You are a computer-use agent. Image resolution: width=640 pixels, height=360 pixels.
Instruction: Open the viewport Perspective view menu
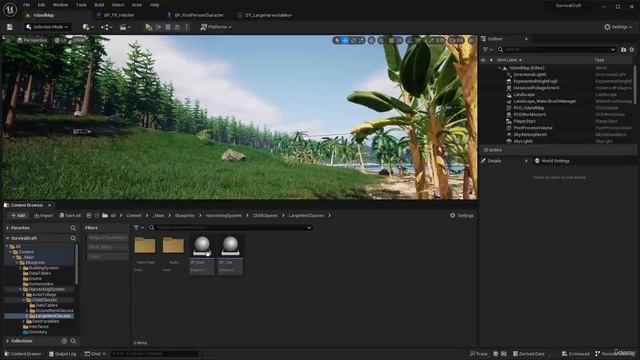(32, 40)
